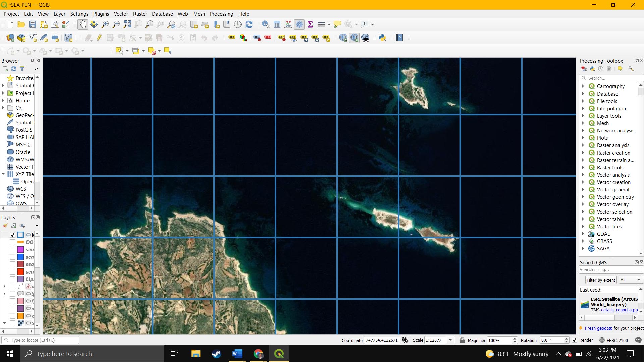Click Save Project floppy disk icon
This screenshot has height=362, width=644.
(33, 24)
